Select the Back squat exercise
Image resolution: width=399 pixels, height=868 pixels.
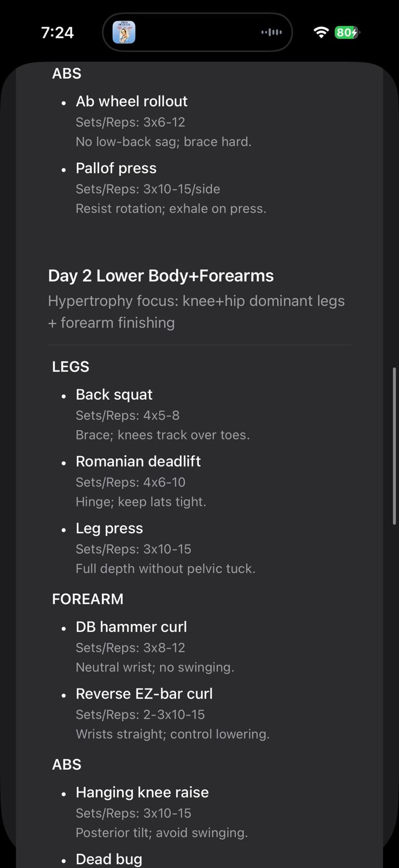(114, 394)
